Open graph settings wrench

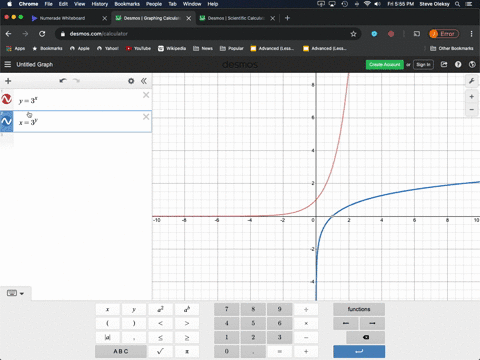(472, 81)
